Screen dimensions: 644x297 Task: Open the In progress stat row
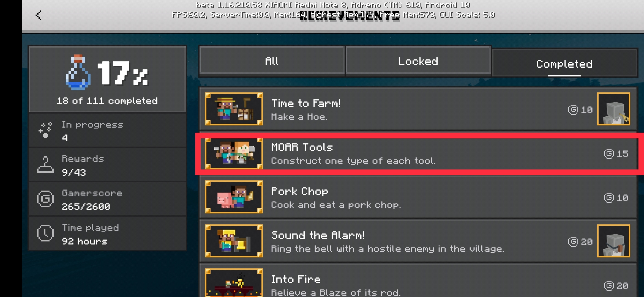(x=107, y=130)
